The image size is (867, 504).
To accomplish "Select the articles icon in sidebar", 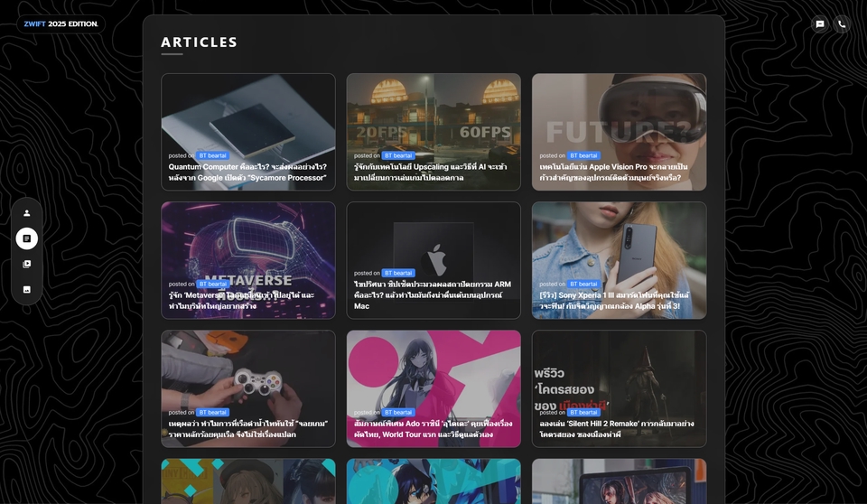I will pos(26,238).
